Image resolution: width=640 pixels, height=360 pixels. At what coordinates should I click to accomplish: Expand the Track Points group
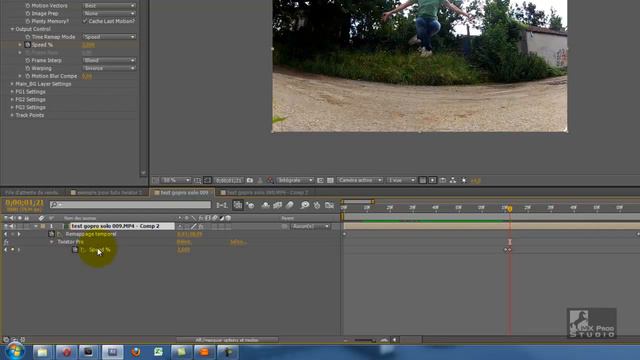click(x=12, y=116)
